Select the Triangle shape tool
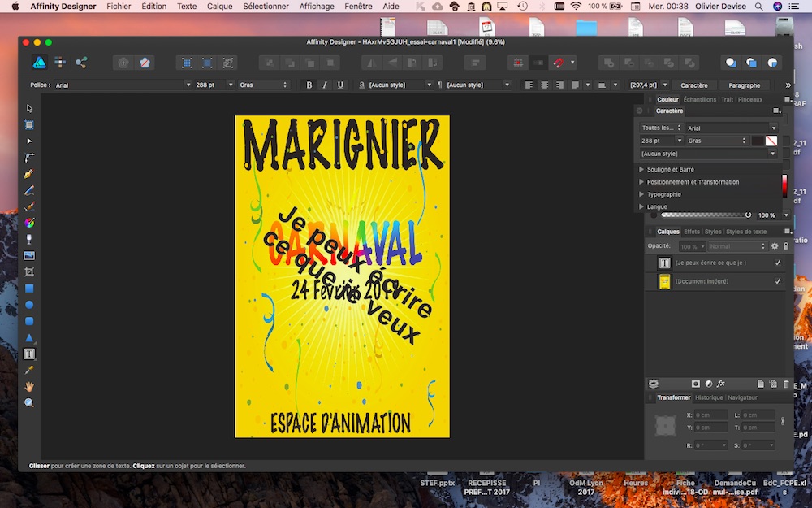Viewport: 812px width, 508px height. point(29,338)
